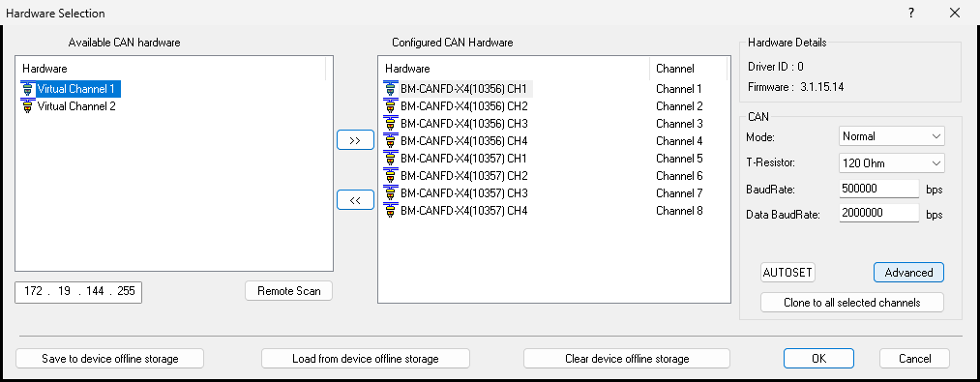Screen dimensions: 980x382
Task: Remove configured hardware with the << button
Action: [355, 200]
